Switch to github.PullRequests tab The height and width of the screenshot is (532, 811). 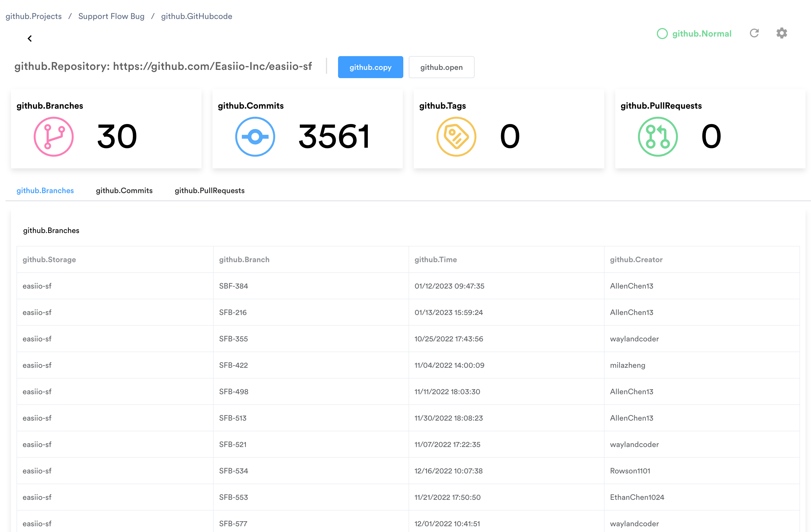coord(209,190)
